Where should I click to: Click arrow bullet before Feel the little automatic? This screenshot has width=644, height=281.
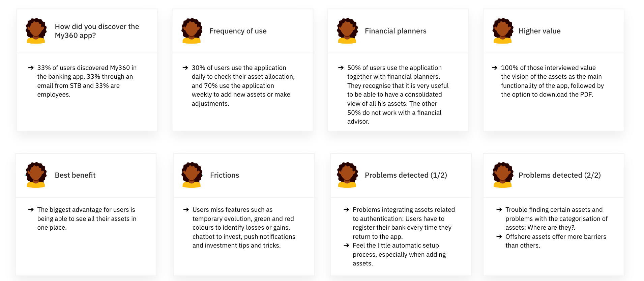tap(346, 245)
